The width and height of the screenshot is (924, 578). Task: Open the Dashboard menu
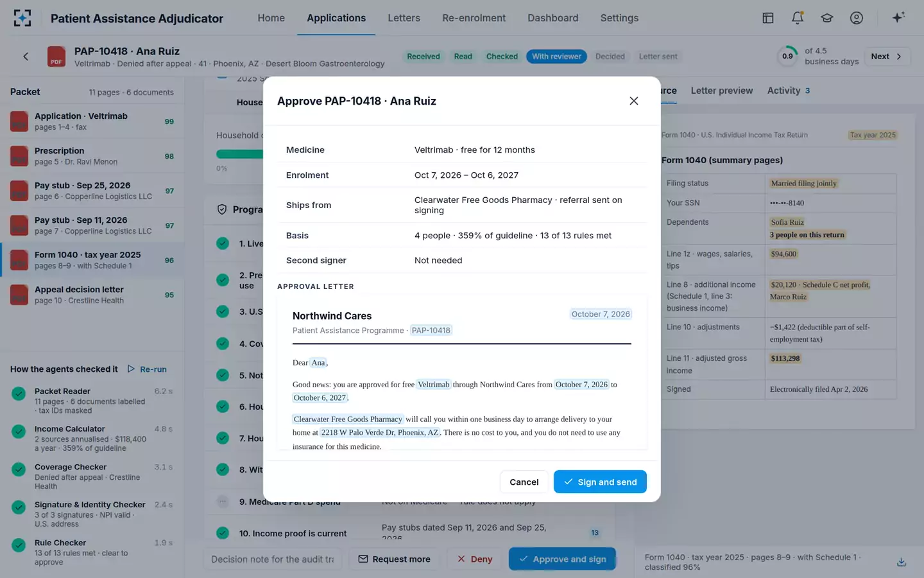[x=553, y=18]
